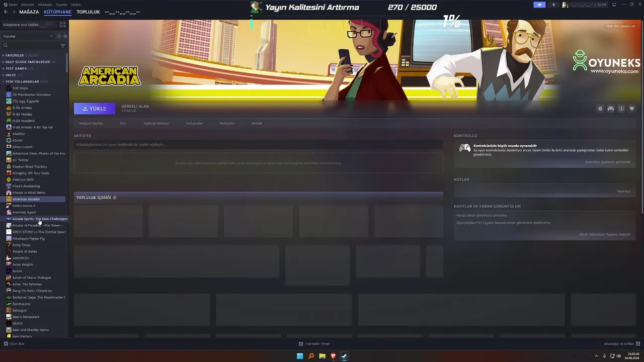Open the Yardım menu
Image resolution: width=644 pixels, height=362 pixels.
75,5
